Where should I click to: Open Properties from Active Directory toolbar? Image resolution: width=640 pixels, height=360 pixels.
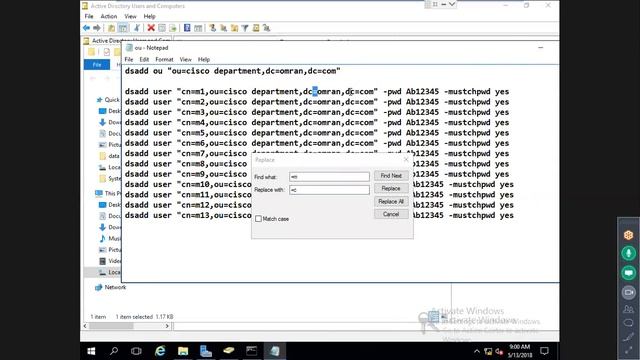(162, 28)
